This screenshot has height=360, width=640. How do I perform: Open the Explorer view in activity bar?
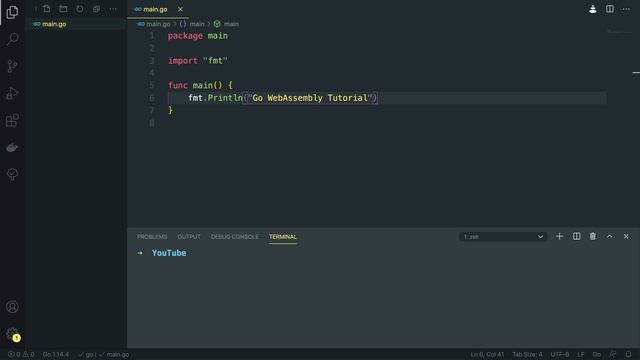coord(12,12)
